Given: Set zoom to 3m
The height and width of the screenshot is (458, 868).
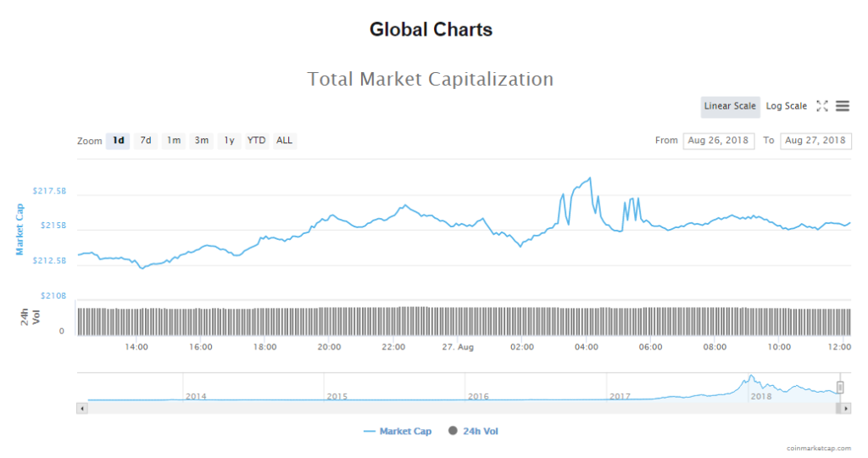Looking at the screenshot, I should pos(202,141).
